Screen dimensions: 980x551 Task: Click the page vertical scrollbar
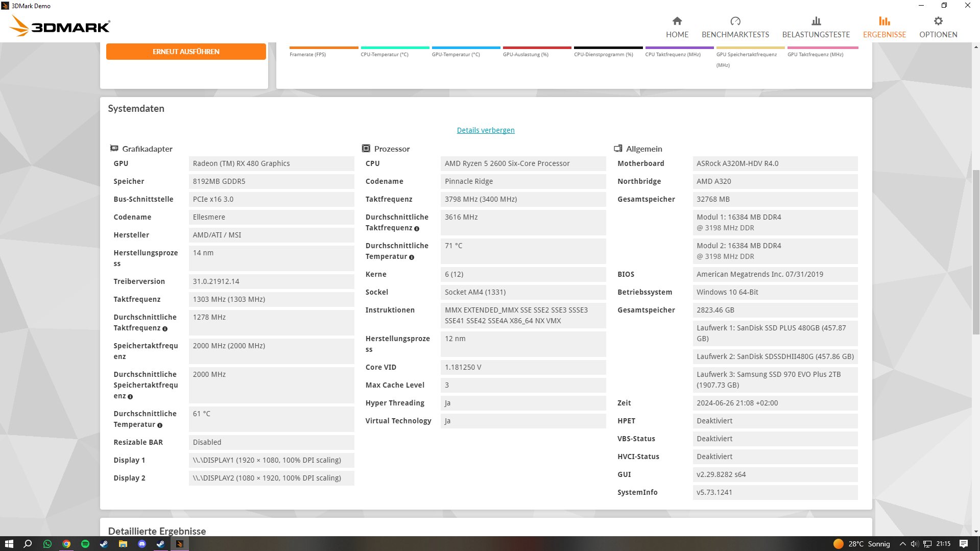click(976, 252)
